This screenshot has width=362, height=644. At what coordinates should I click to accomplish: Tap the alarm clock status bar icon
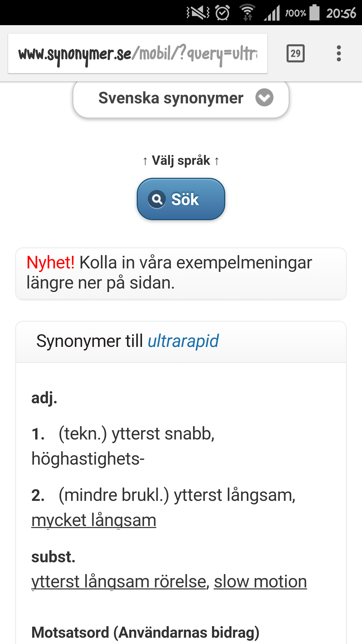click(x=222, y=13)
